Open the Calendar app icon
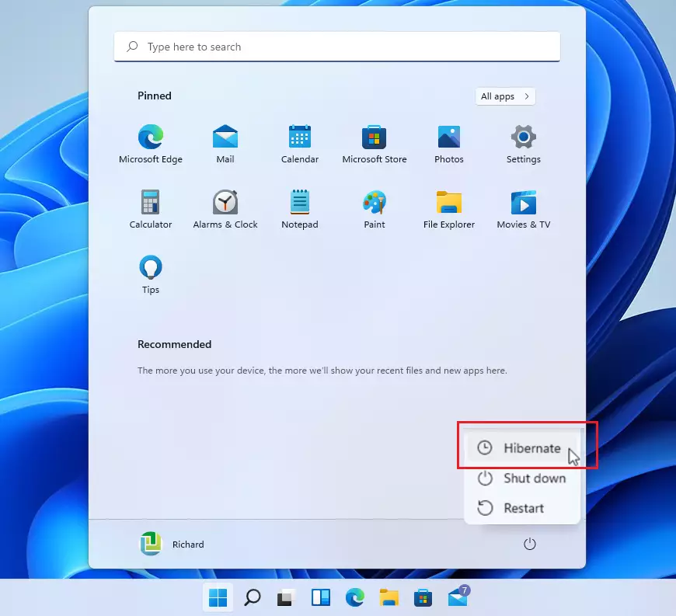 (300, 144)
